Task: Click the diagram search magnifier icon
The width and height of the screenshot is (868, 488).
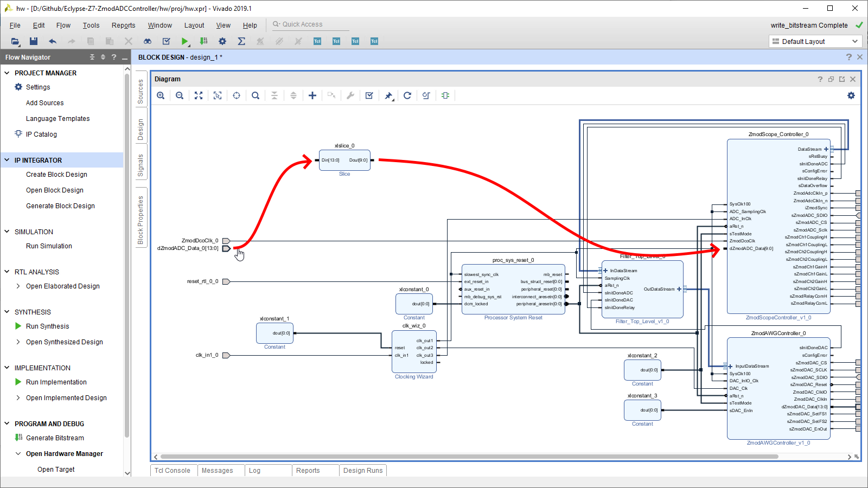Action: 256,95
